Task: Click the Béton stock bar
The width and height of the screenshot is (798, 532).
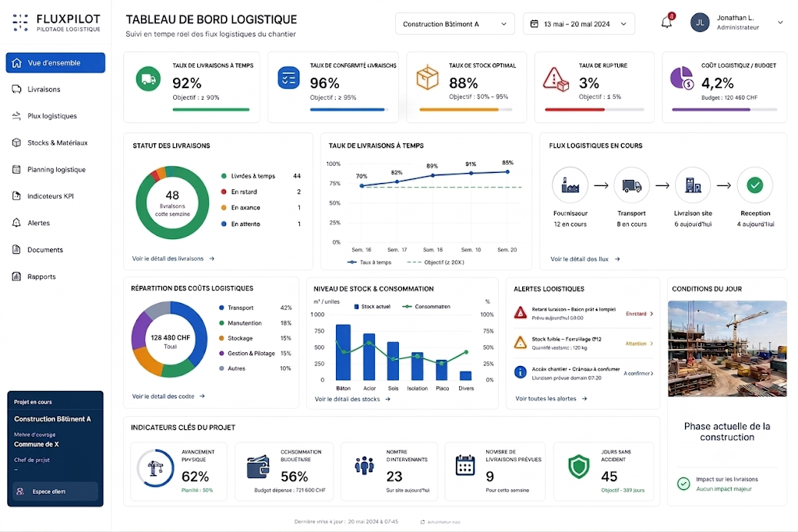Action: click(343, 352)
